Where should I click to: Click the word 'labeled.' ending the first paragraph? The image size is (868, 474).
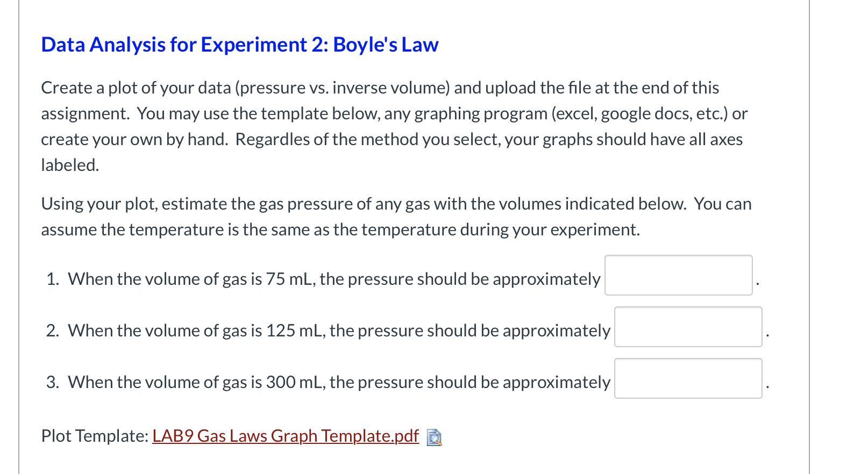tap(70, 165)
